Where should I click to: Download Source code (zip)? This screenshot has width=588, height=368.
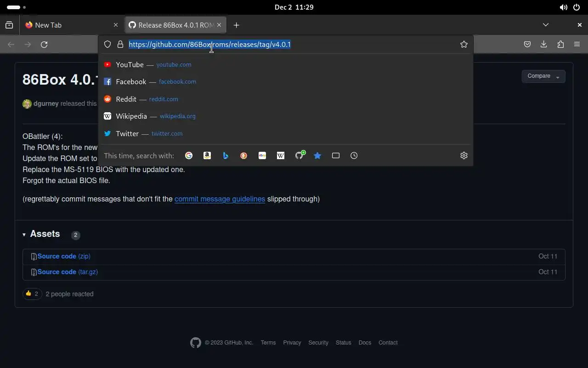(64, 256)
